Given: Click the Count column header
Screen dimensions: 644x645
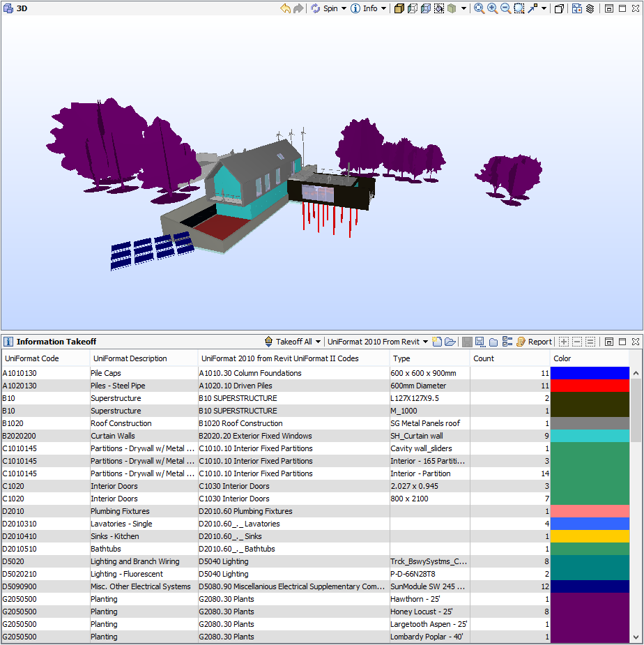Looking at the screenshot, I should [510, 358].
